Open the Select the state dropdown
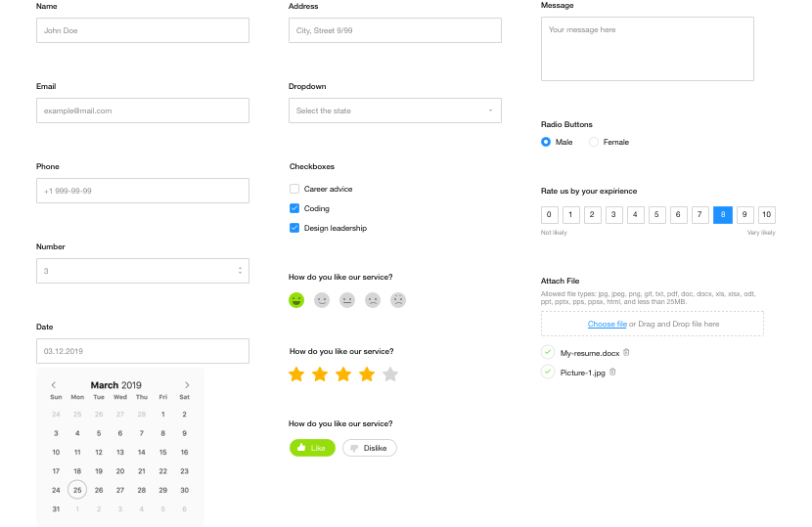812x527 pixels. pos(395,110)
